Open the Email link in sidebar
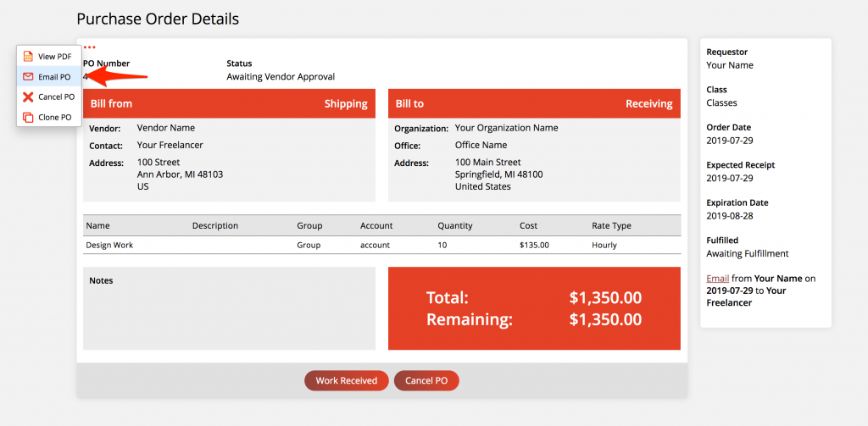 pyautogui.click(x=717, y=279)
